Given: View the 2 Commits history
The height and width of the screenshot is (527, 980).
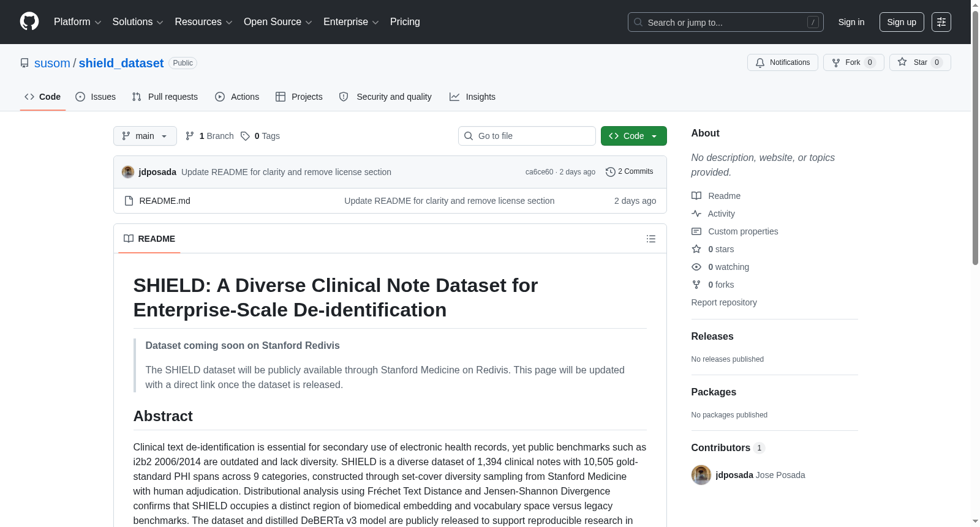Looking at the screenshot, I should (629, 172).
